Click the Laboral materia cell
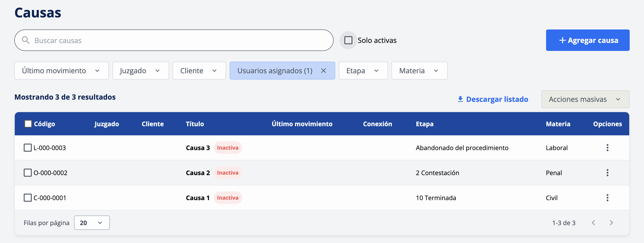 (557, 148)
